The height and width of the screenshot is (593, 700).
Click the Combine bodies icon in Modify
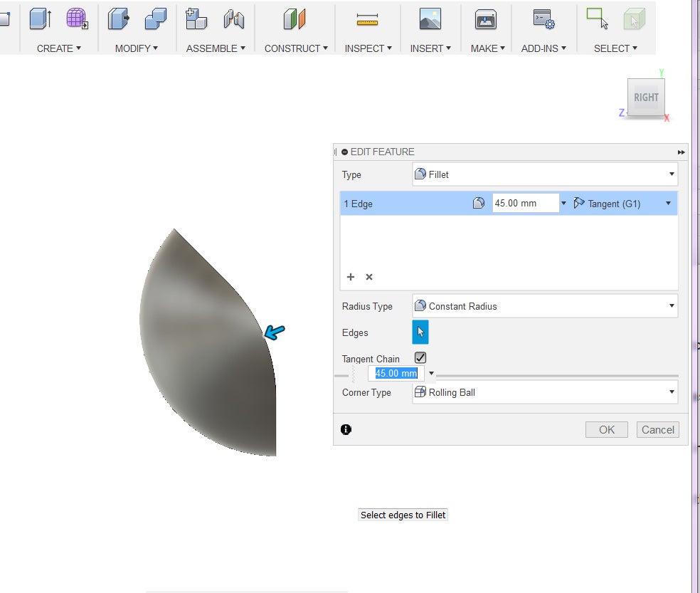coord(156,19)
